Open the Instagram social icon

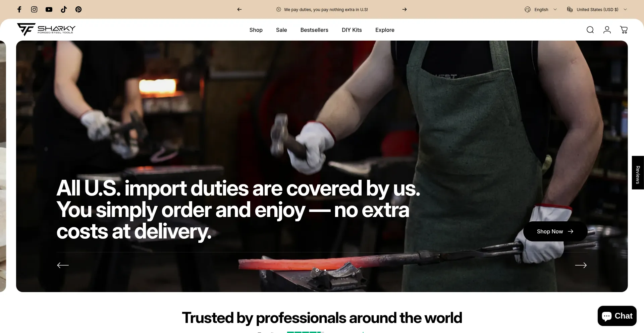[x=34, y=9]
